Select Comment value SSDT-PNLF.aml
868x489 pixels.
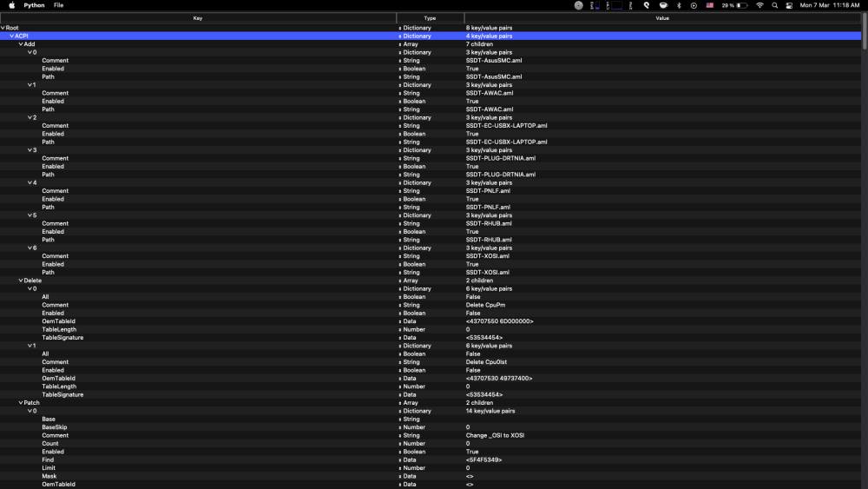click(488, 190)
